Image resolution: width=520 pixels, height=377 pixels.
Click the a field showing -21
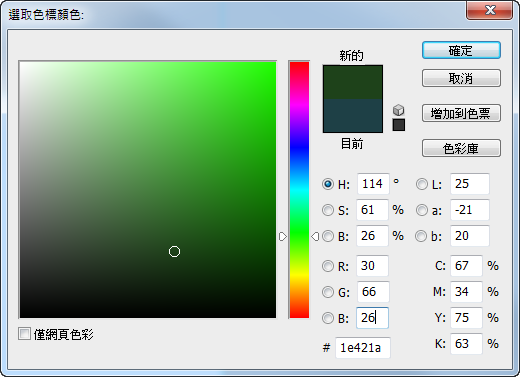[470, 210]
